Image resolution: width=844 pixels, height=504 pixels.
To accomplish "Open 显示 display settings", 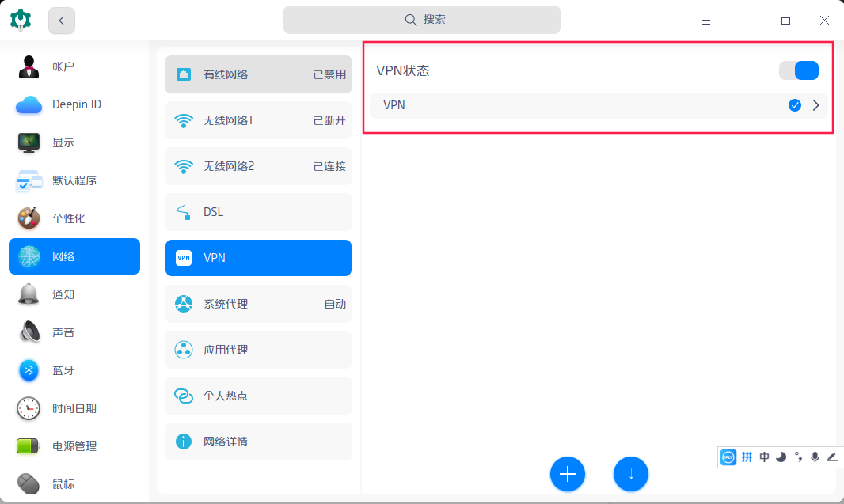I will click(x=74, y=142).
